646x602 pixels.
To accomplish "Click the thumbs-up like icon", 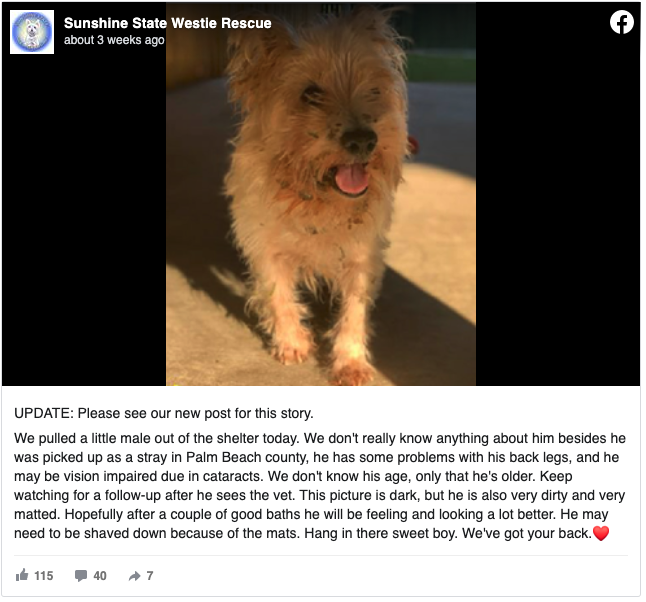I will [22, 575].
